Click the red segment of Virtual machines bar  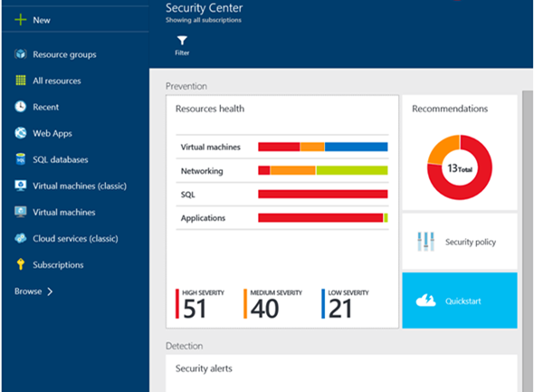(279, 147)
